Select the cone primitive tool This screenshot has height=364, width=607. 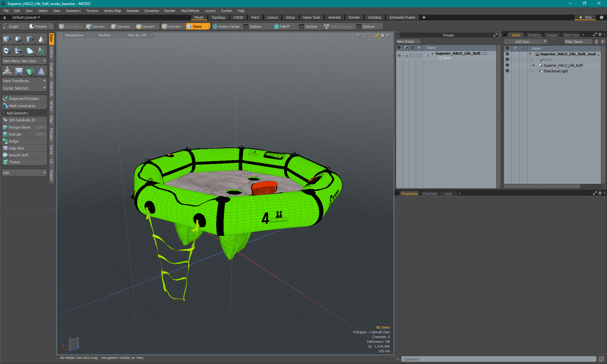coord(41,39)
